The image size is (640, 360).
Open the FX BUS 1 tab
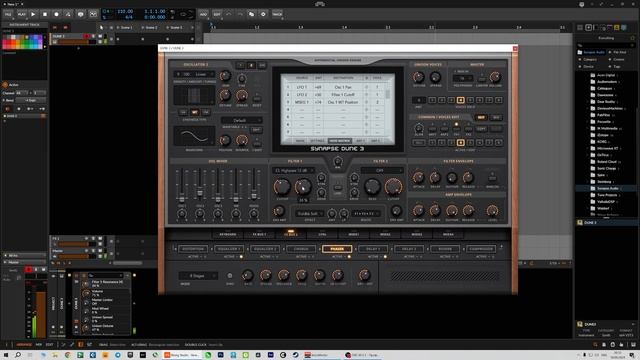tap(259, 234)
